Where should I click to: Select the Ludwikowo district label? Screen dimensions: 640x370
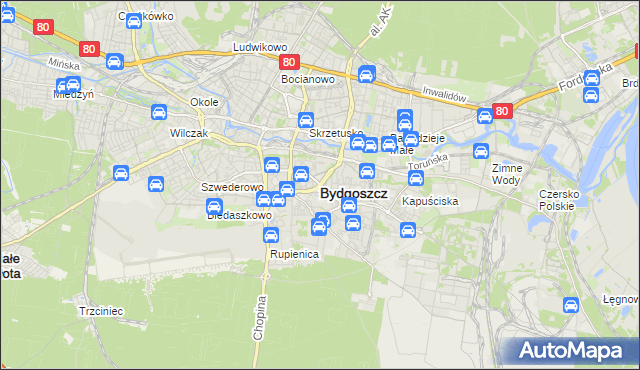(x=260, y=47)
